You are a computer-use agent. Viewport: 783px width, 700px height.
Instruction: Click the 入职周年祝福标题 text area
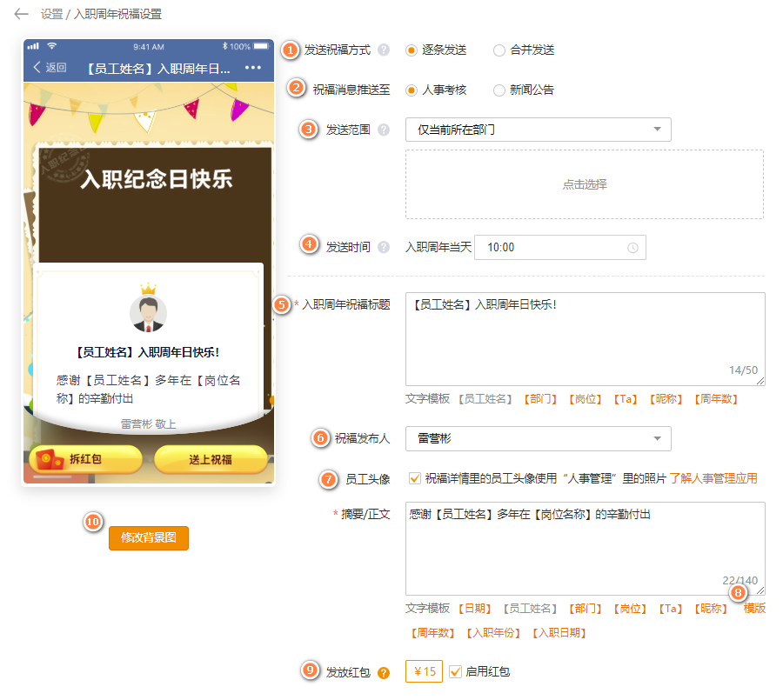pyautogui.click(x=585, y=338)
